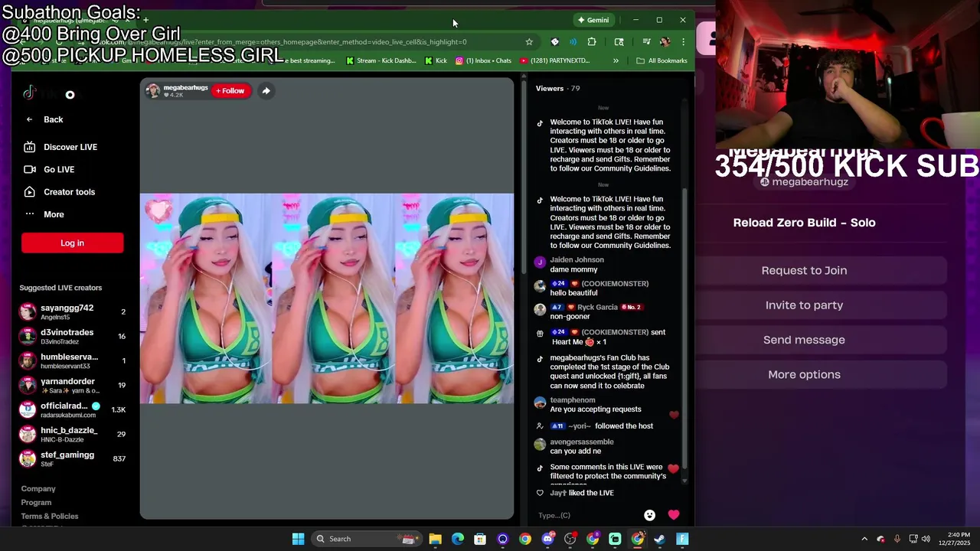
Task: Open Discord from taskbar
Action: (547, 539)
